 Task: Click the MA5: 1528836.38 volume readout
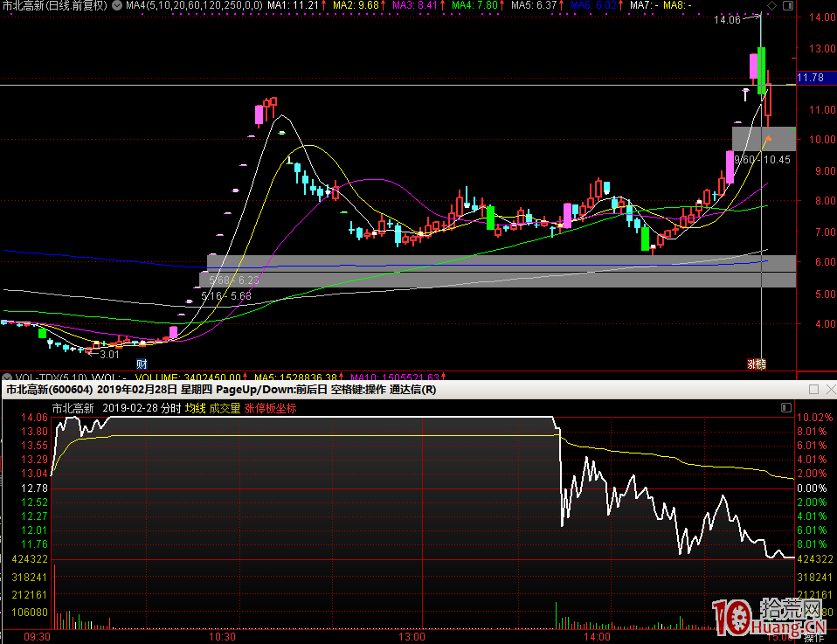click(x=295, y=377)
